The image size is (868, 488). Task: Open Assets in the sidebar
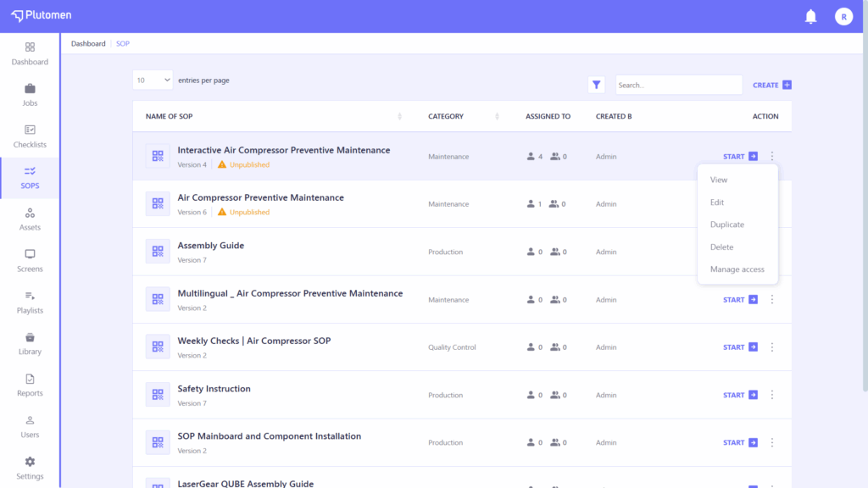tap(30, 219)
